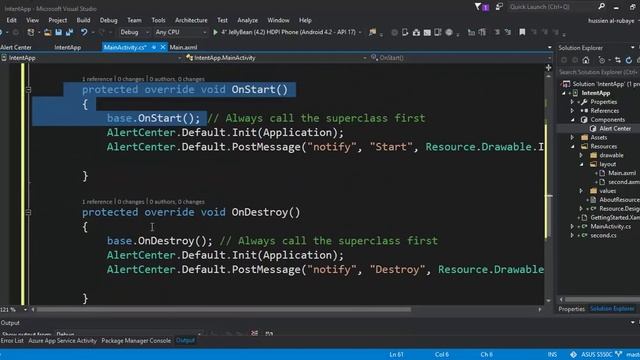
Task: Click the find in files icon
Action: click(x=372, y=32)
